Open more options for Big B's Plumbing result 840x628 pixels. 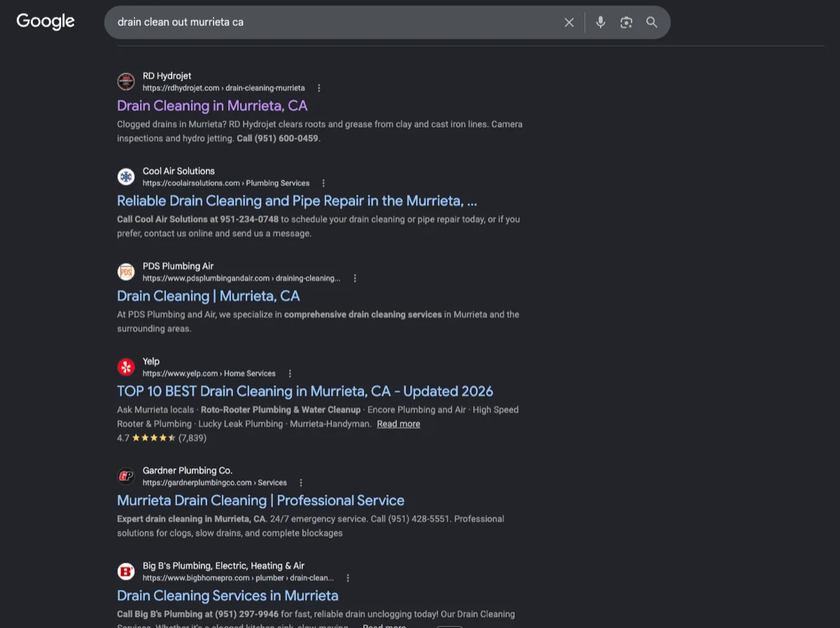point(348,578)
